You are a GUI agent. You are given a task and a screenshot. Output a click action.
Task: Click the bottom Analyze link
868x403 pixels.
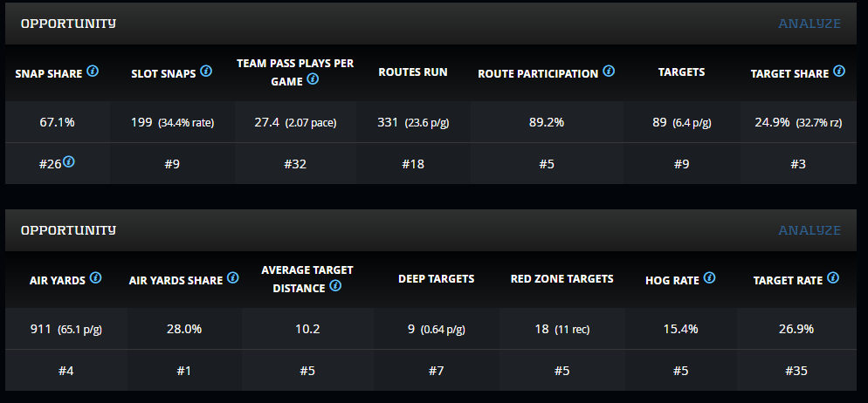[x=809, y=230]
